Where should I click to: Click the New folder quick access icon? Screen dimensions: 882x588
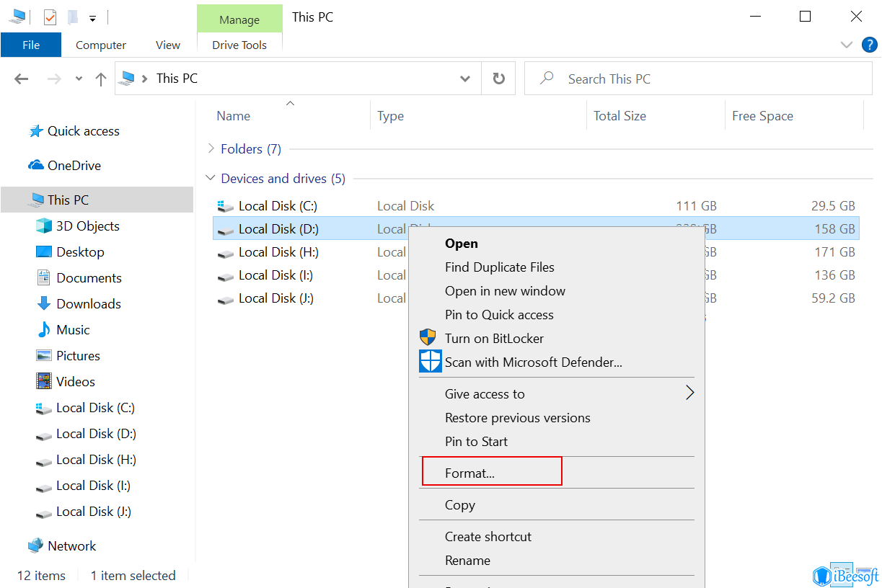[72, 17]
